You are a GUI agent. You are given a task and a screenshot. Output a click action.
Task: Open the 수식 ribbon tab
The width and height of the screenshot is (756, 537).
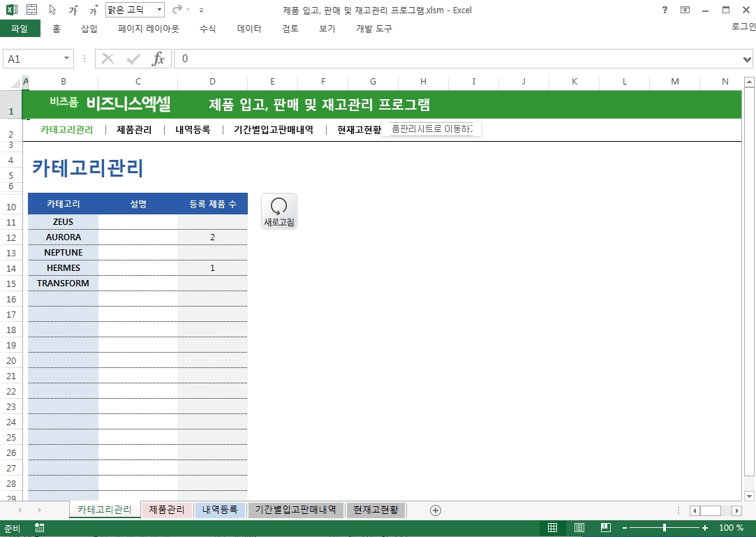point(207,29)
